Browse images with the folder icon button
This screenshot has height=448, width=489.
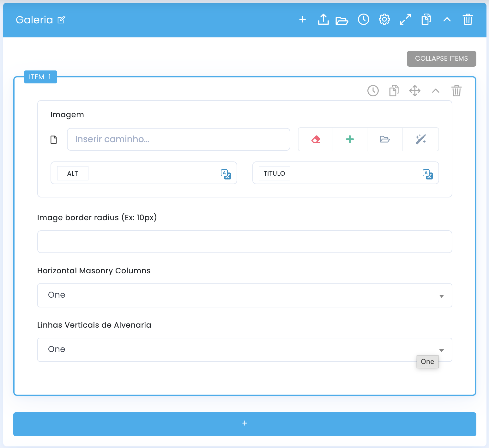coord(385,139)
